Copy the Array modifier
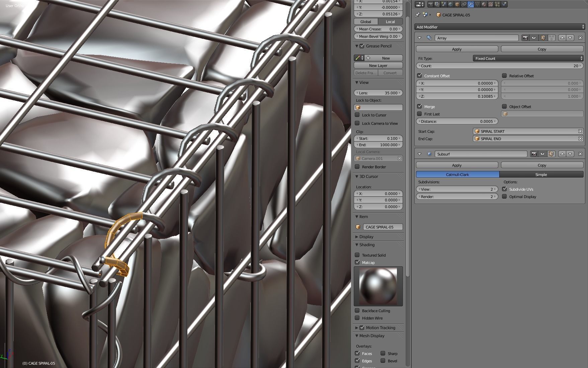The image size is (588, 368). coord(542,49)
